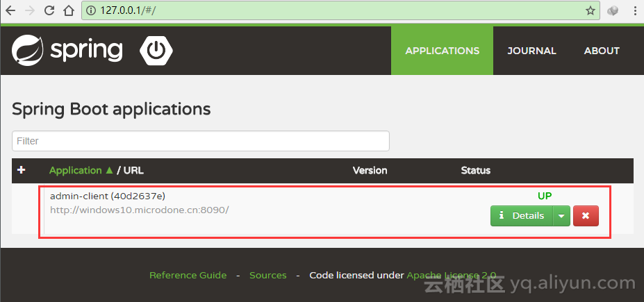Click the Status column header
644x302 pixels.
476,170
